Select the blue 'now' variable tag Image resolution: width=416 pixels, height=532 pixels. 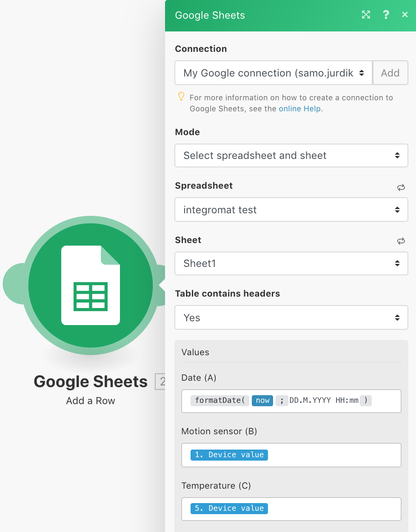[262, 400]
